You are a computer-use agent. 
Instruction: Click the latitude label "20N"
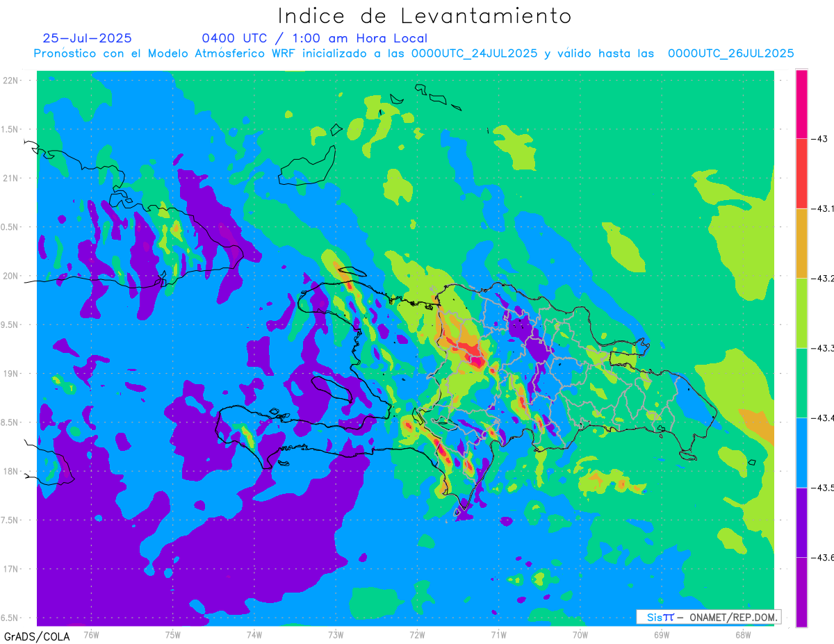(x=11, y=276)
